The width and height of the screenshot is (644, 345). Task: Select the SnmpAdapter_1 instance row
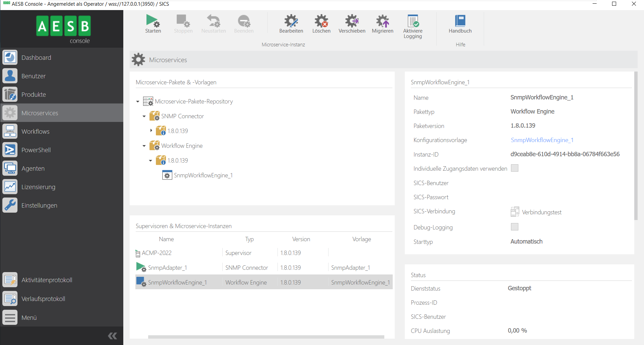[167, 268]
